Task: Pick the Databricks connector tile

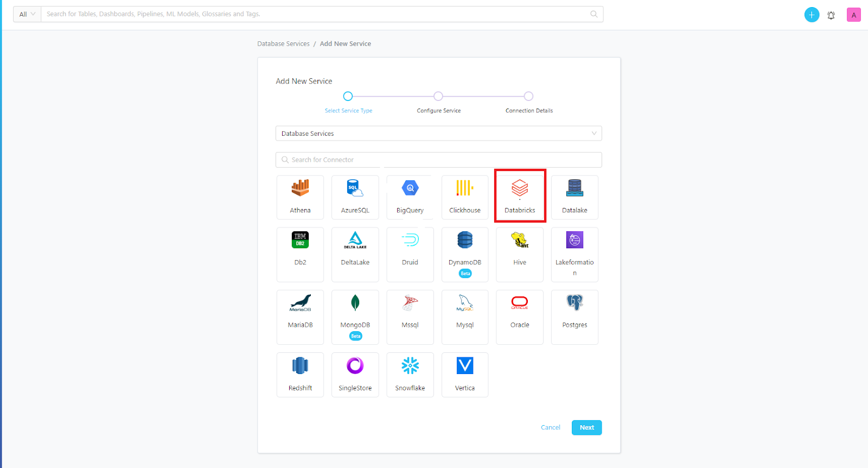Action: 520,196
